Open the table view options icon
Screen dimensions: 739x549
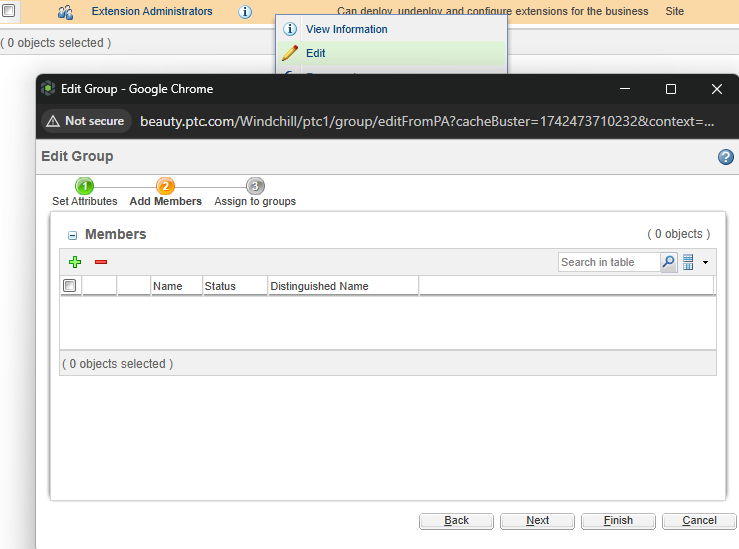point(688,262)
